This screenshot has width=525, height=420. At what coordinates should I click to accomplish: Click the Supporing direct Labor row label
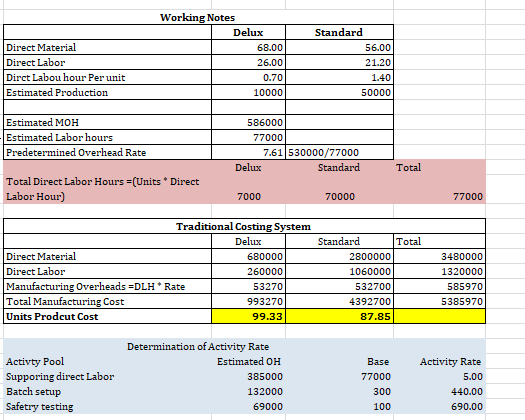[60, 377]
